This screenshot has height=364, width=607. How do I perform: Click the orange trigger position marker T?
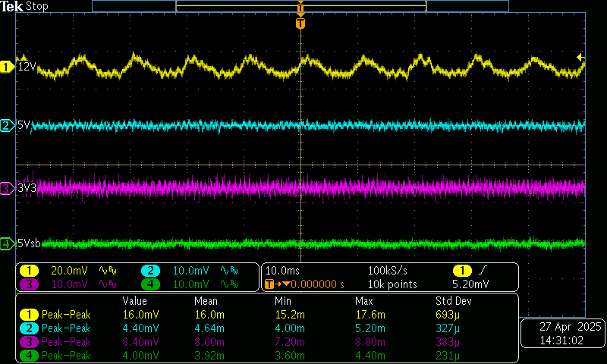pos(300,24)
